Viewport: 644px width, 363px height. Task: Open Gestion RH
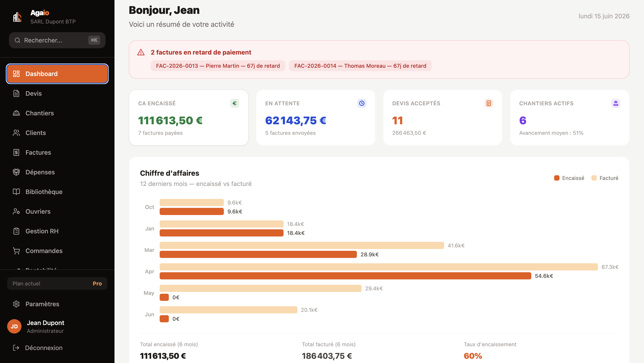coord(57,231)
